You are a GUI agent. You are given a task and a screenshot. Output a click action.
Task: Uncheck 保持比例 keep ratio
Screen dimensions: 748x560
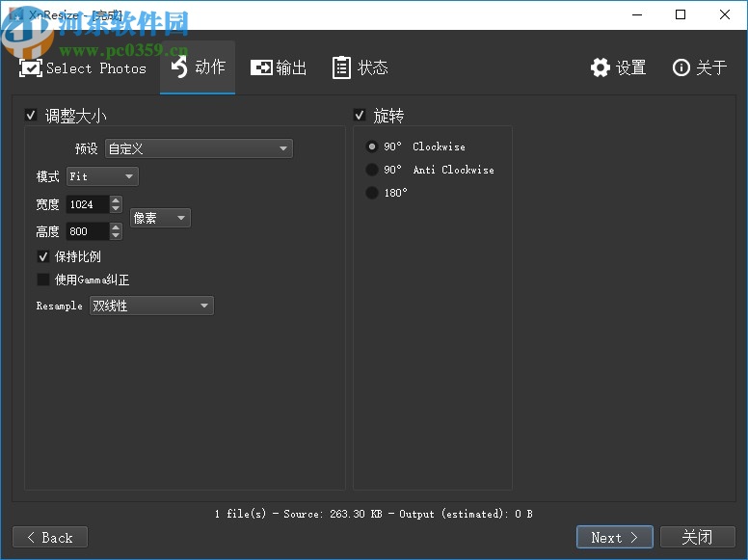(43, 256)
